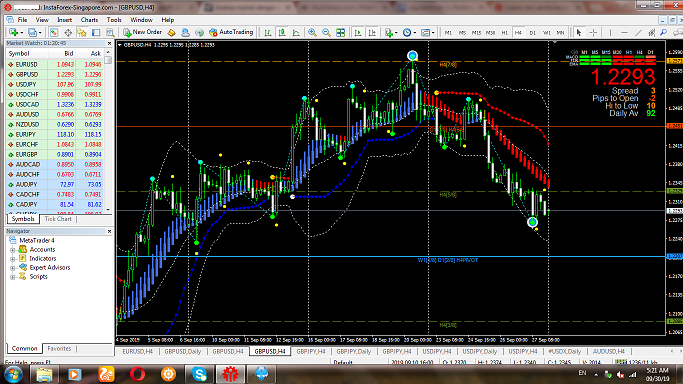683x384 pixels.
Task: Open Periods clock icon
Action: (x=407, y=33)
